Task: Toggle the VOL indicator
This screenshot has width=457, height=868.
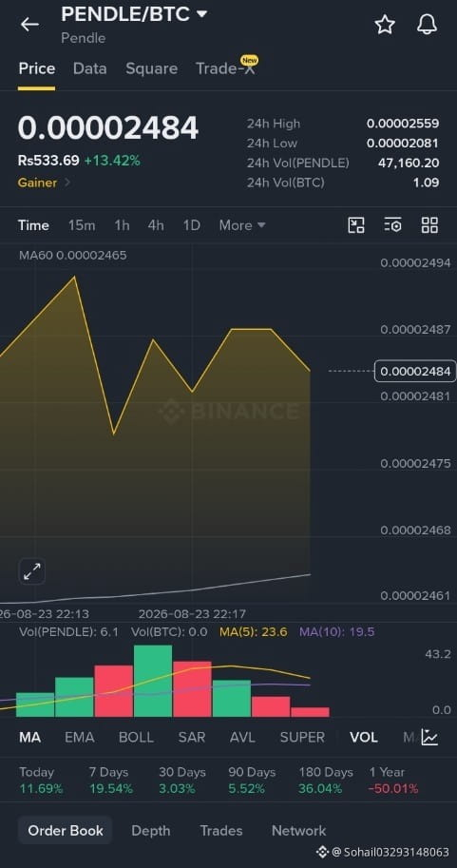Action: tap(364, 738)
